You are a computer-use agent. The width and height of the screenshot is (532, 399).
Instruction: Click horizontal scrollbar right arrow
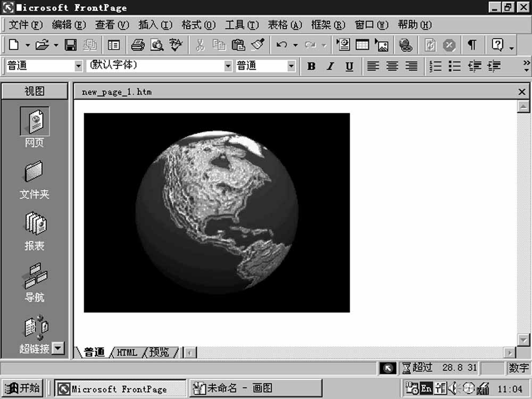point(510,353)
